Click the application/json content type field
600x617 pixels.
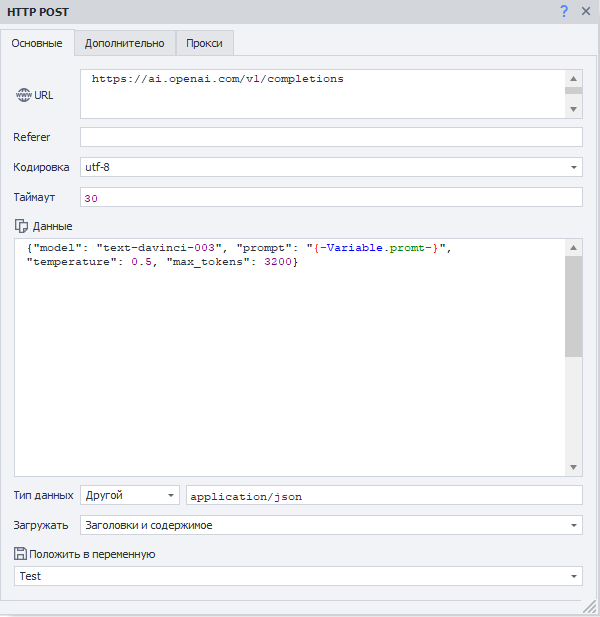coord(384,496)
